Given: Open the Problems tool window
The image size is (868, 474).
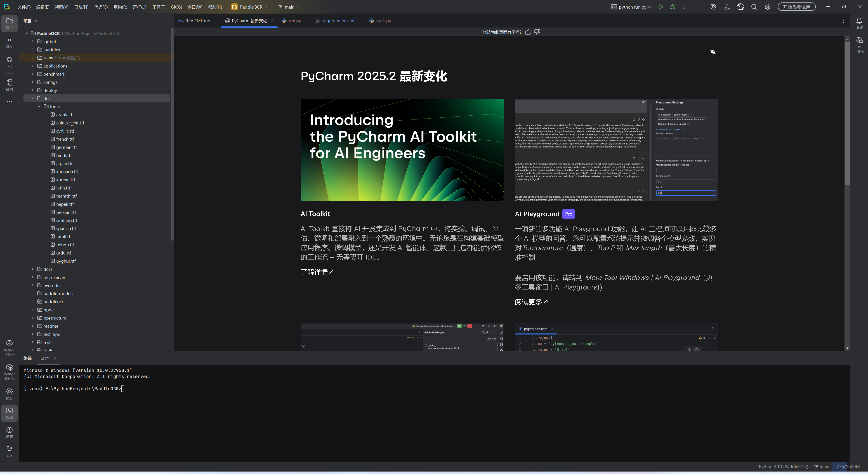Looking at the screenshot, I should tap(9, 433).
